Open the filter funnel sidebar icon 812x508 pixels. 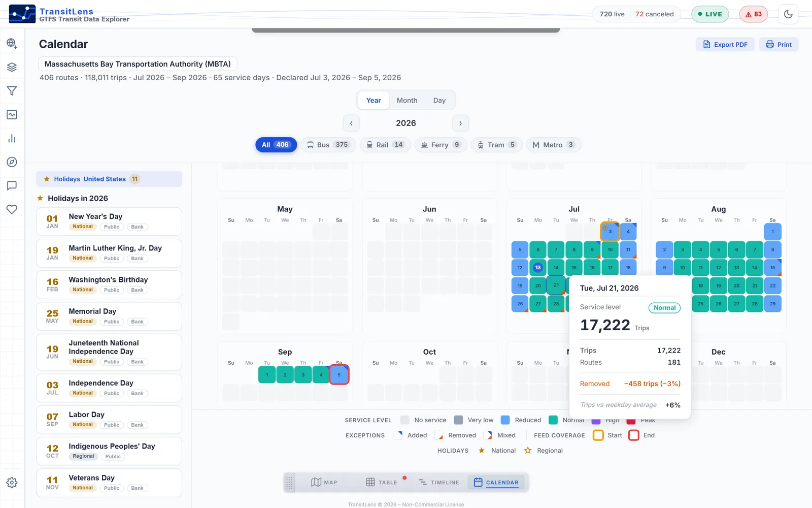tap(12, 91)
